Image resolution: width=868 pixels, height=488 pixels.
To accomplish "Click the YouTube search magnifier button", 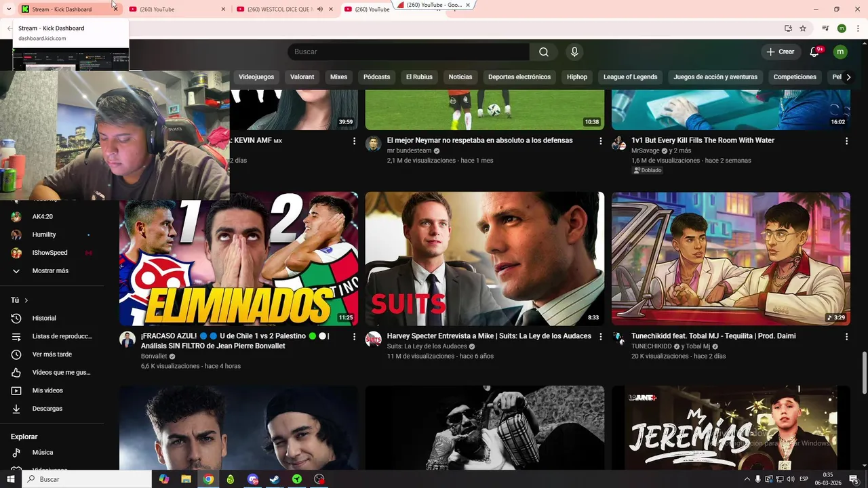I will click(544, 52).
